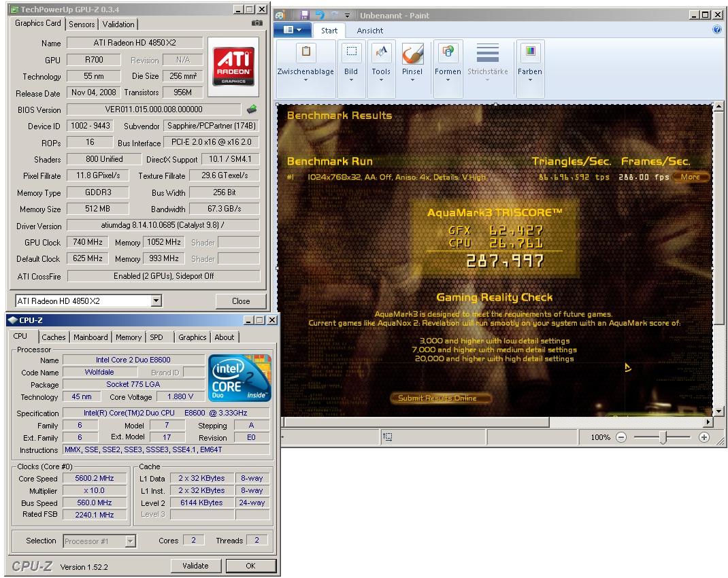This screenshot has width=728, height=578.
Task: Switch to the Ansicht tab in Paint
Action: pos(370,31)
